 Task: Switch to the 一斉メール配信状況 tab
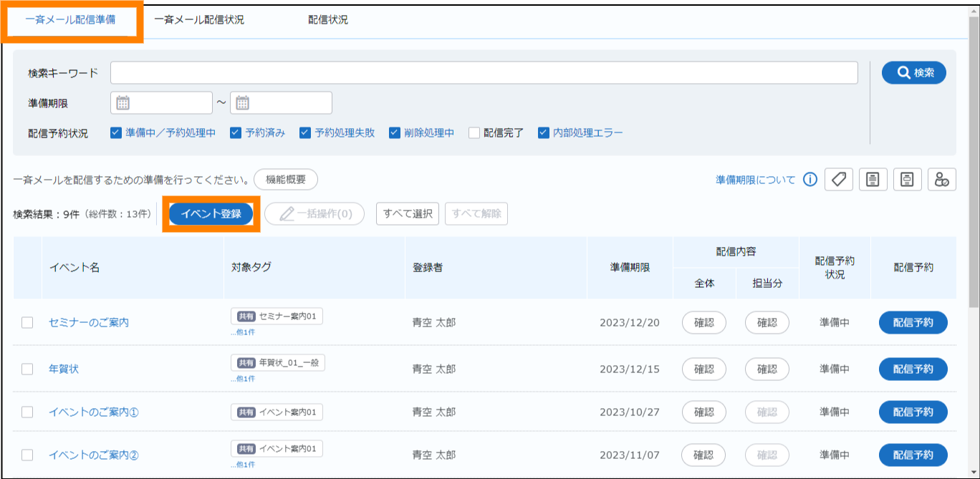[x=199, y=20]
